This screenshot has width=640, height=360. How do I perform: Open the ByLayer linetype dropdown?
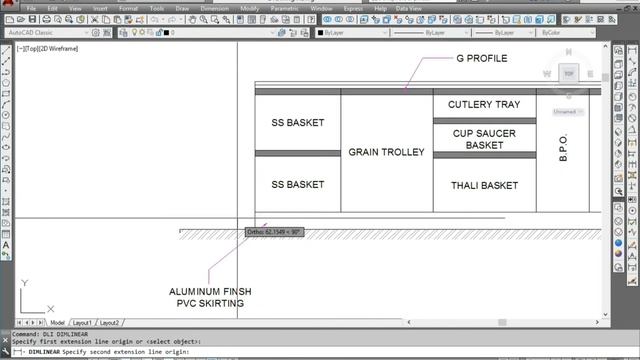[x=430, y=33]
